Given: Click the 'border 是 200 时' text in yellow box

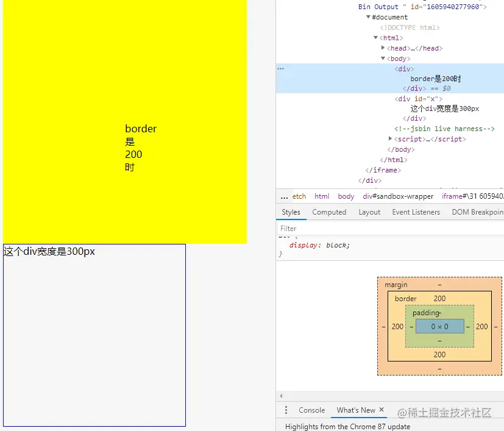Looking at the screenshot, I should 141,148.
